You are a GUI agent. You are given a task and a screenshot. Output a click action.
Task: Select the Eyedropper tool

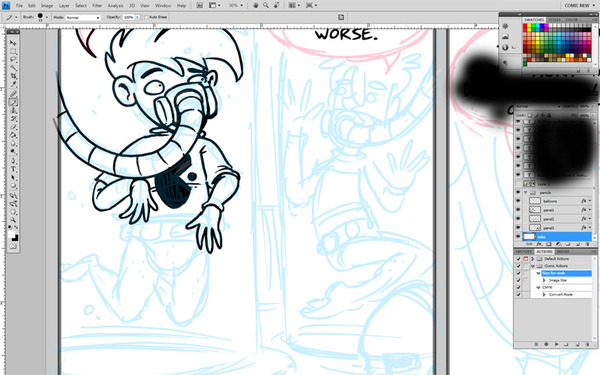(13, 85)
